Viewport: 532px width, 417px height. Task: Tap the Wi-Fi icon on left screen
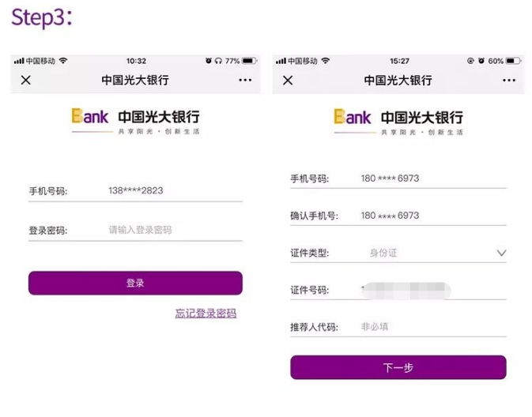tap(63, 61)
